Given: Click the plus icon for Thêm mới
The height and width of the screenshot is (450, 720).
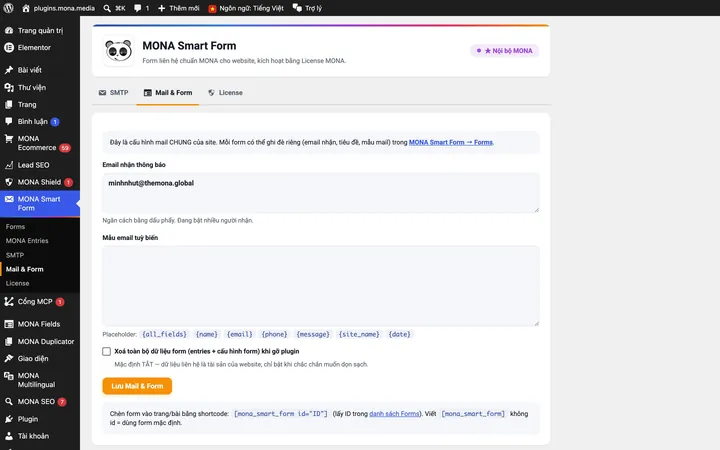Looking at the screenshot, I should [162, 8].
